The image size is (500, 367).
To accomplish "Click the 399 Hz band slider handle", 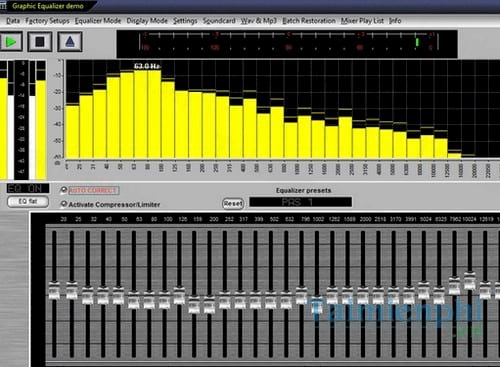I will point(255,300).
